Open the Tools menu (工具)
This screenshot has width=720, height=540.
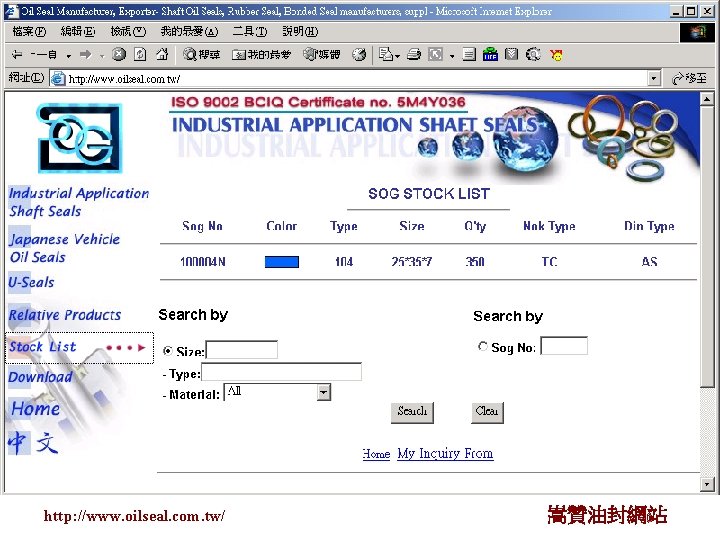point(249,31)
